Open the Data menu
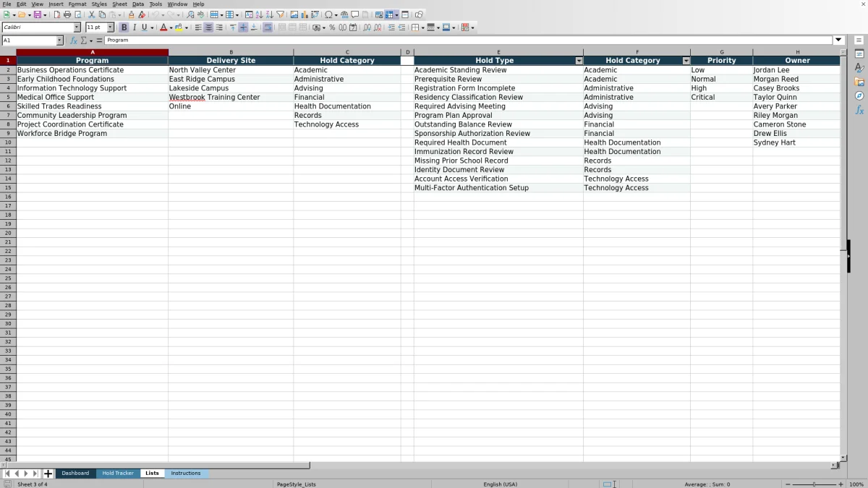 click(x=137, y=4)
